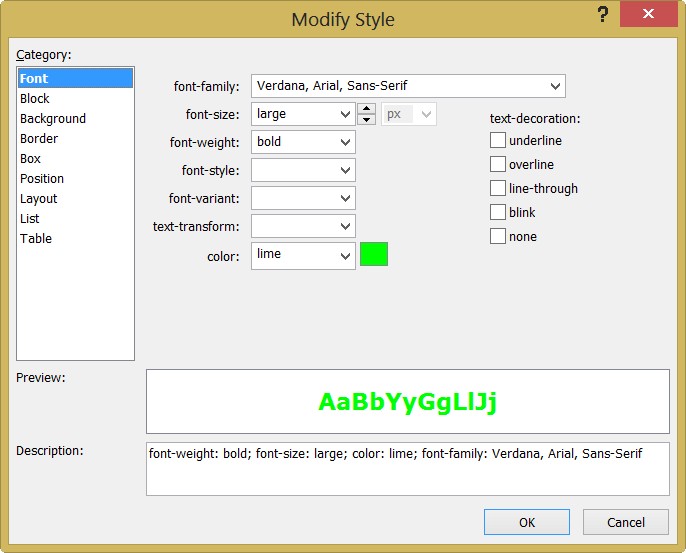Open the Table category
This screenshot has width=686, height=553.
pyautogui.click(x=75, y=238)
